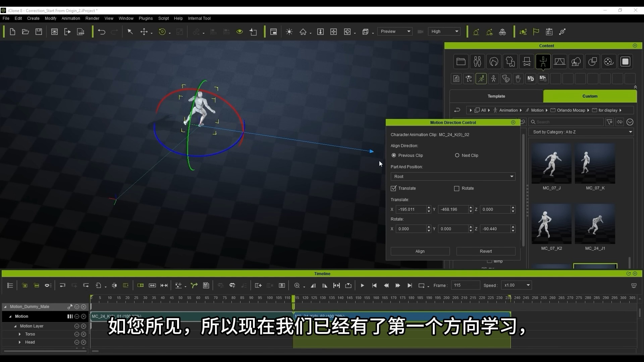The height and width of the screenshot is (362, 644).
Task: Click the Undo icon in the toolbar
Action: [102, 32]
